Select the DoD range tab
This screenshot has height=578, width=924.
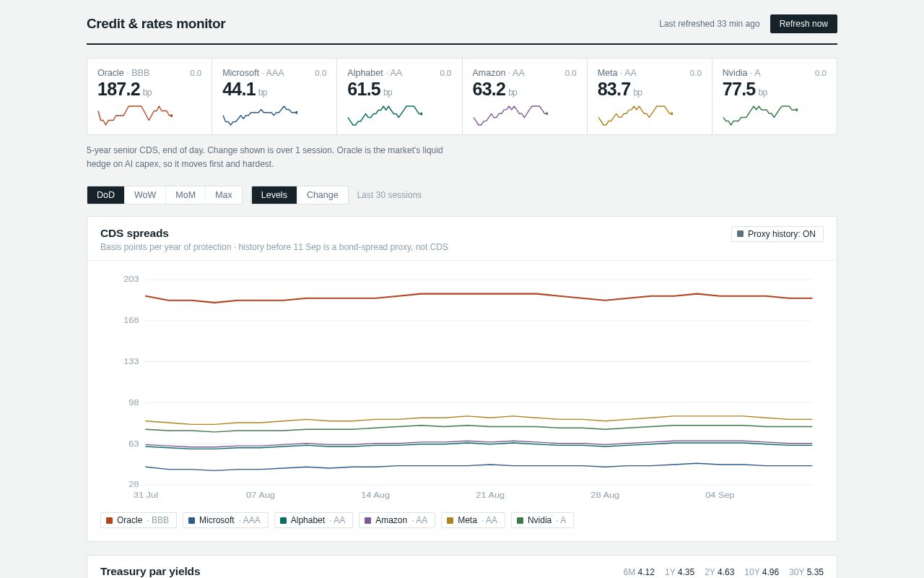[x=105, y=195]
